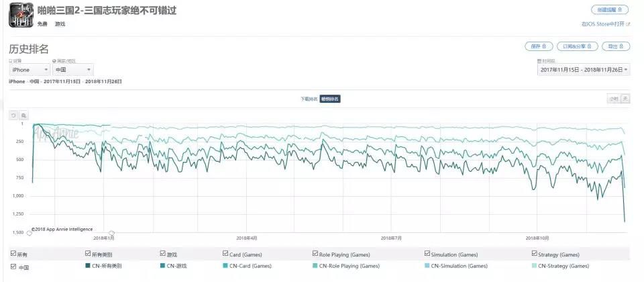Click the CN-Strategy (Games) legend swatch
The width and height of the screenshot is (644, 282).
[x=535, y=266]
